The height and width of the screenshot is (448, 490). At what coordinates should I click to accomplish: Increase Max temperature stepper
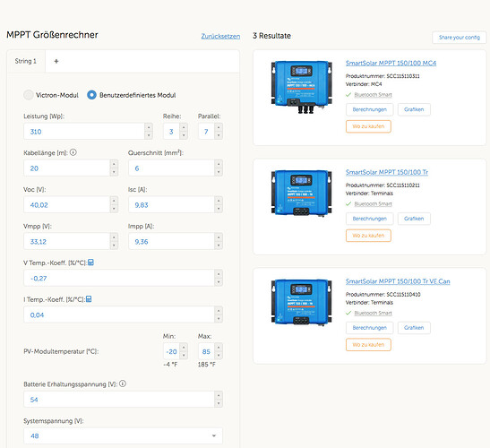point(219,348)
